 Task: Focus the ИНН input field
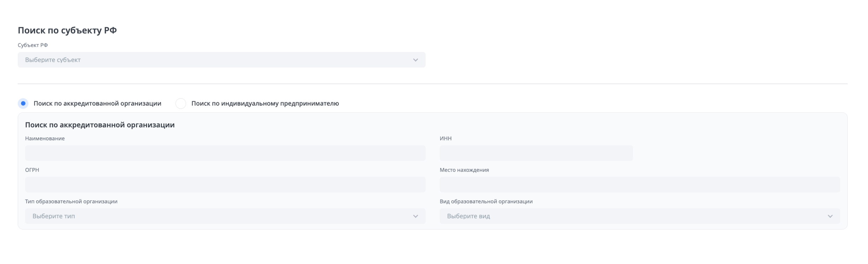[536, 153]
